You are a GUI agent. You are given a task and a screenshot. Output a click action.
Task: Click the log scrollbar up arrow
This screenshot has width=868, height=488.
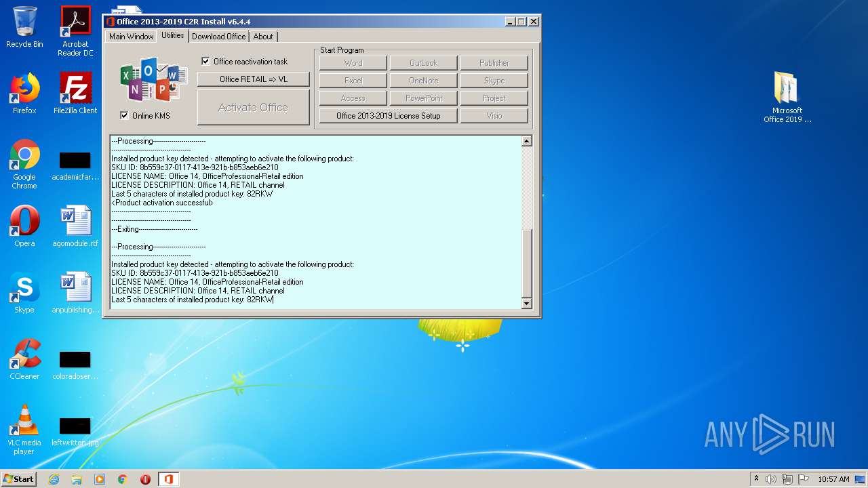527,141
